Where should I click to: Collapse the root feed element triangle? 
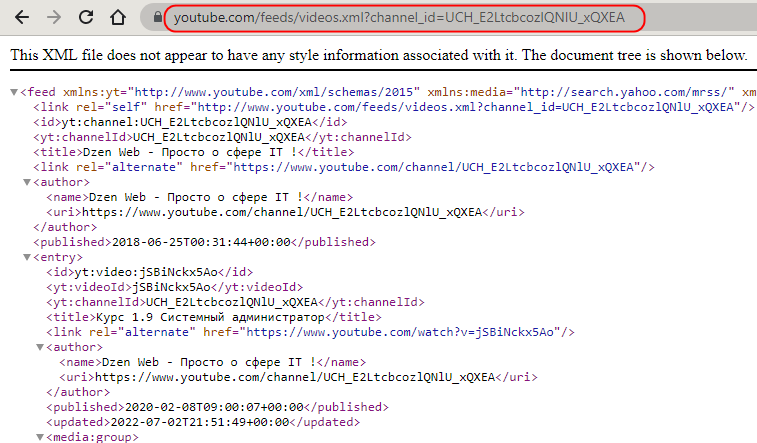(x=14, y=92)
